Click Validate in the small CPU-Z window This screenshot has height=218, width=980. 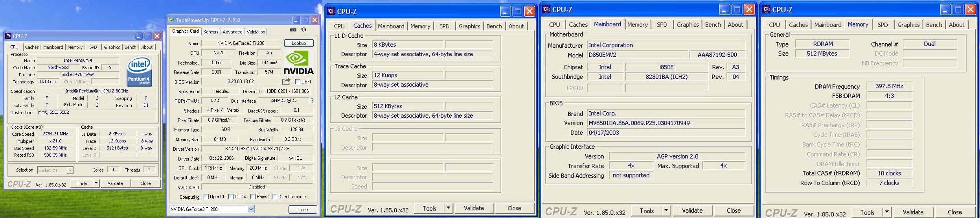point(115,183)
